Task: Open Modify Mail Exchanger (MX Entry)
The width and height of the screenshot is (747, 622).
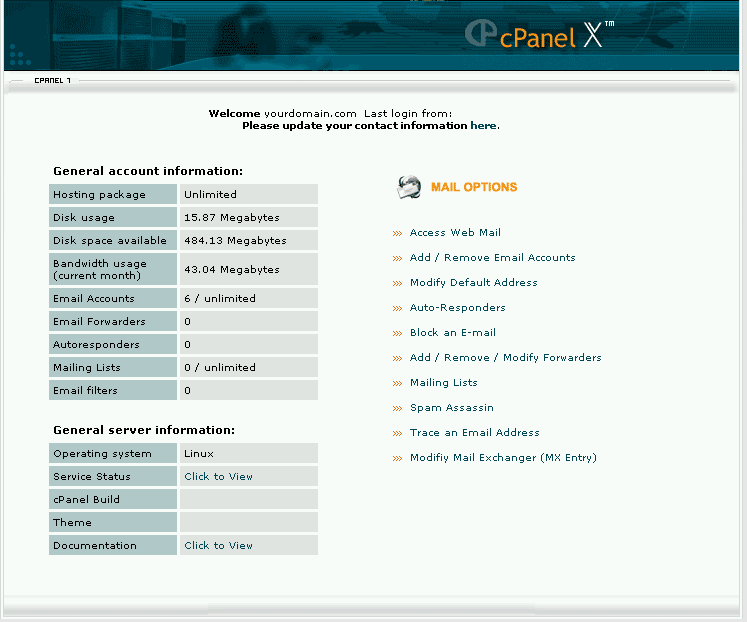Action: pos(502,458)
